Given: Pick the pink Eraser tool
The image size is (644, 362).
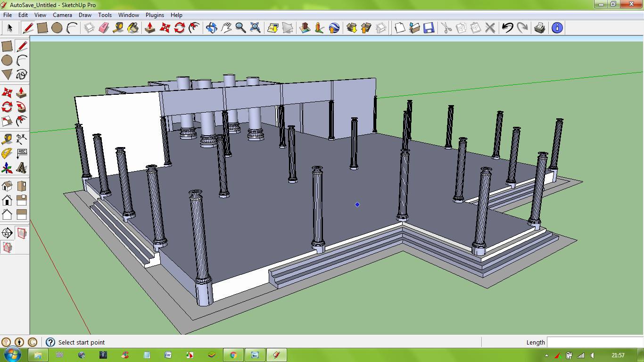Looking at the screenshot, I should click(x=104, y=28).
